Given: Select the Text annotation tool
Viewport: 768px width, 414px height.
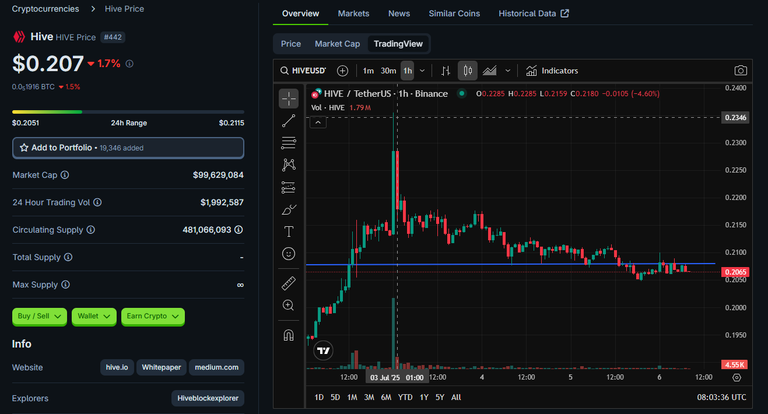Looking at the screenshot, I should [x=288, y=231].
